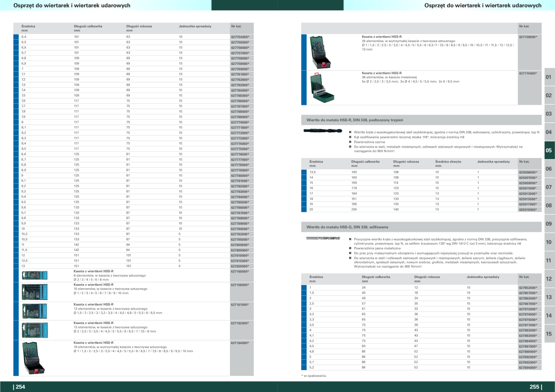Image resolution: width=555 pixels, height=392 pixels.
Task: Click catalog number 627852000*
Action: [x=528, y=287]
